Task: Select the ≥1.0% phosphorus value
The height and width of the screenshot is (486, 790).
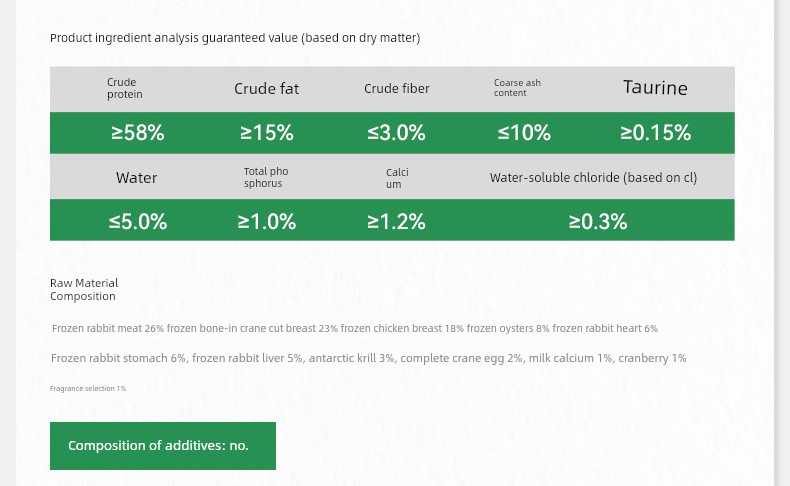Action: click(x=267, y=222)
